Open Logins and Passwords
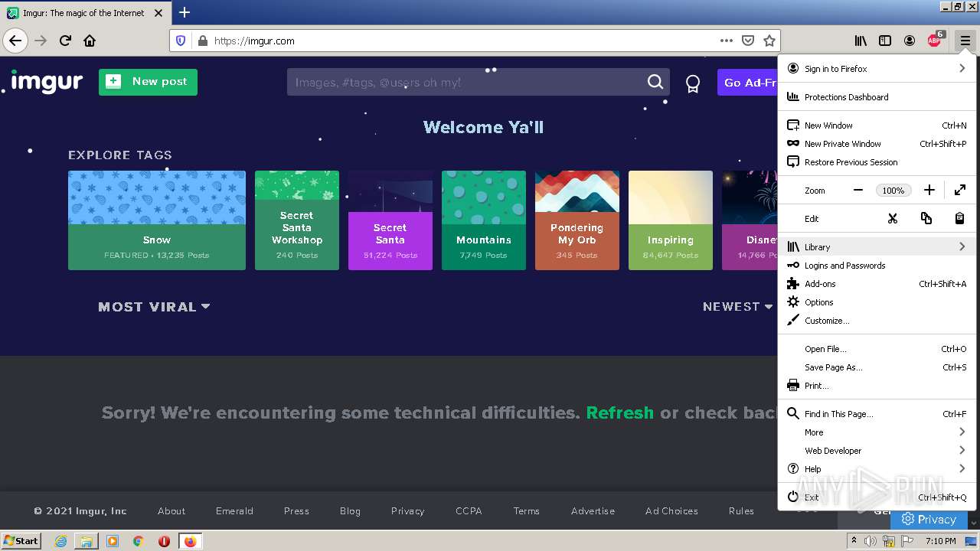 (877, 266)
